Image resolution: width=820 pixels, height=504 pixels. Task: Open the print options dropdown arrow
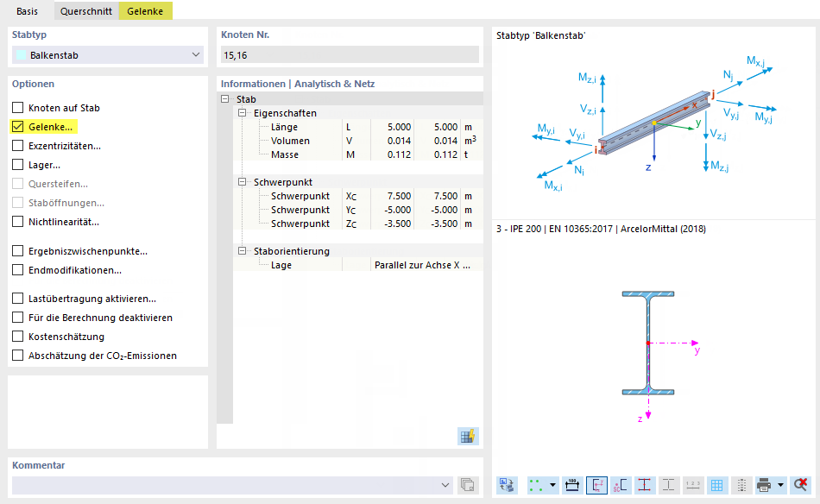(x=780, y=485)
